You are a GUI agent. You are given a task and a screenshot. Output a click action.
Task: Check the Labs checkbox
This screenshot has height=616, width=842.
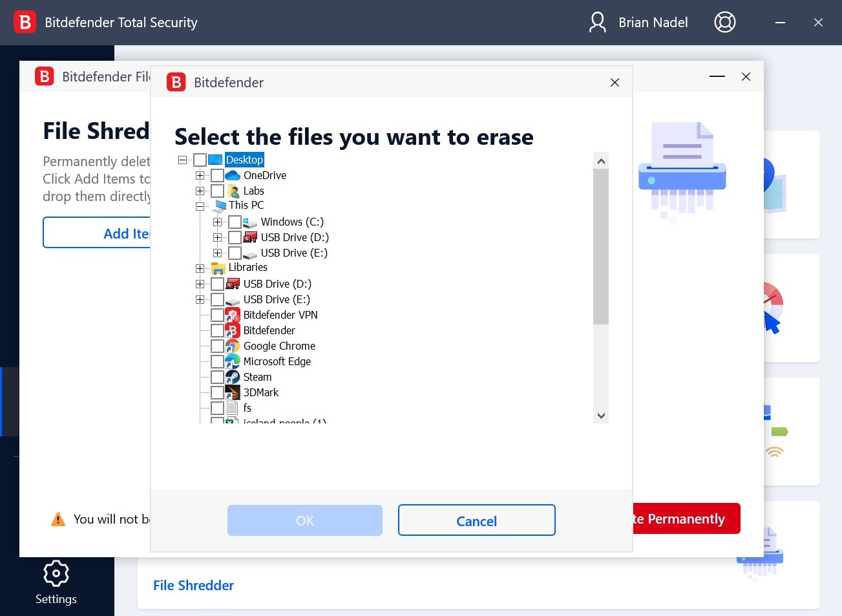(217, 191)
